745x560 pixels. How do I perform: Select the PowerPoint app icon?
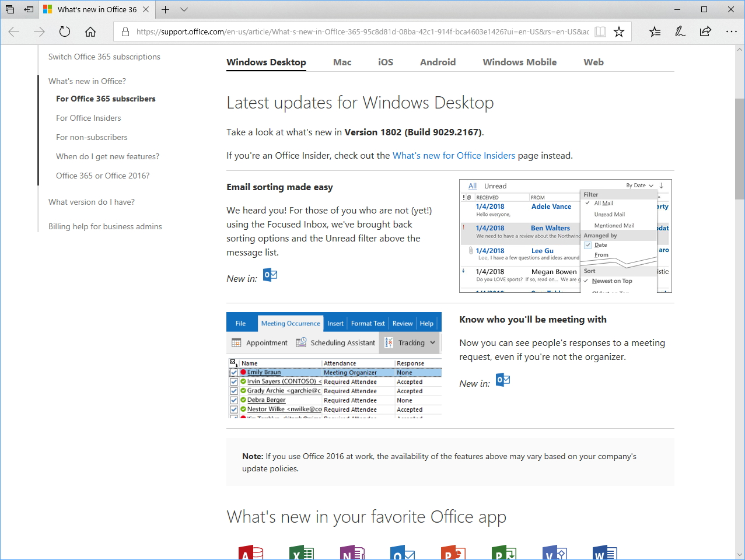(453, 551)
